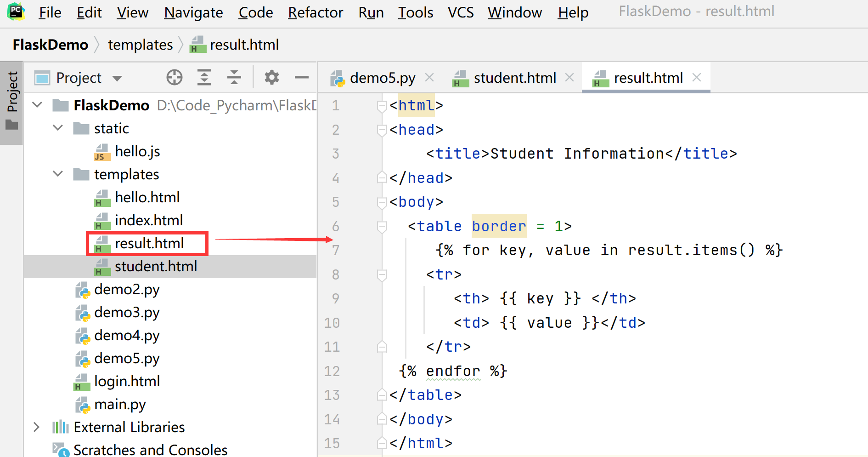
Task: Open Project panel settings gear
Action: (271, 78)
